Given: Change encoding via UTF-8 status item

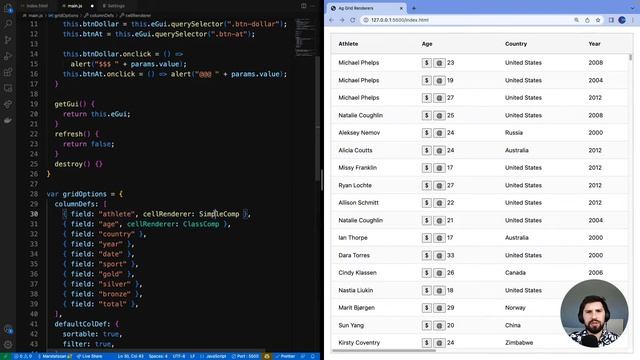Looking at the screenshot, I should (x=179, y=356).
